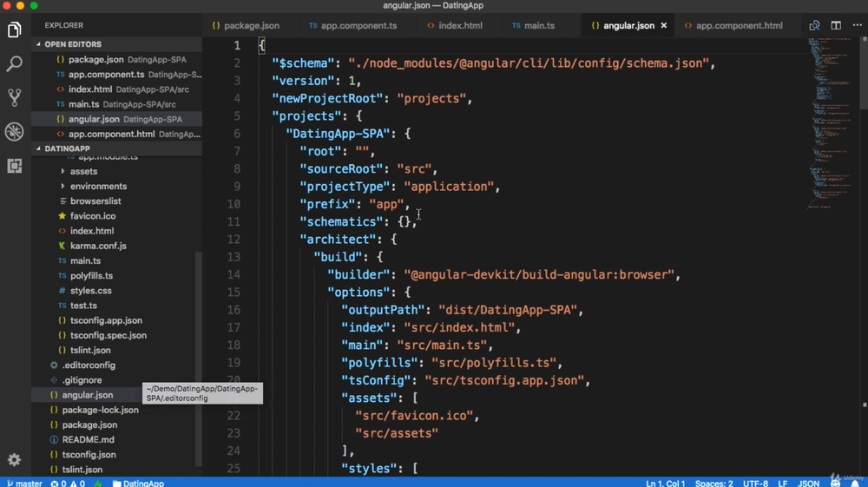Click the editor vertical scrollbar

865,72
